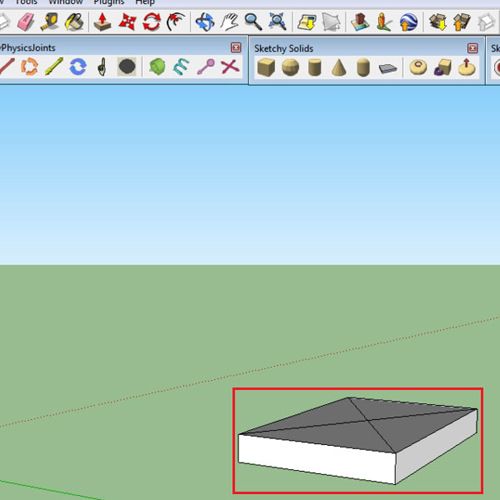Click the Share Model upload box

(x=462, y=22)
